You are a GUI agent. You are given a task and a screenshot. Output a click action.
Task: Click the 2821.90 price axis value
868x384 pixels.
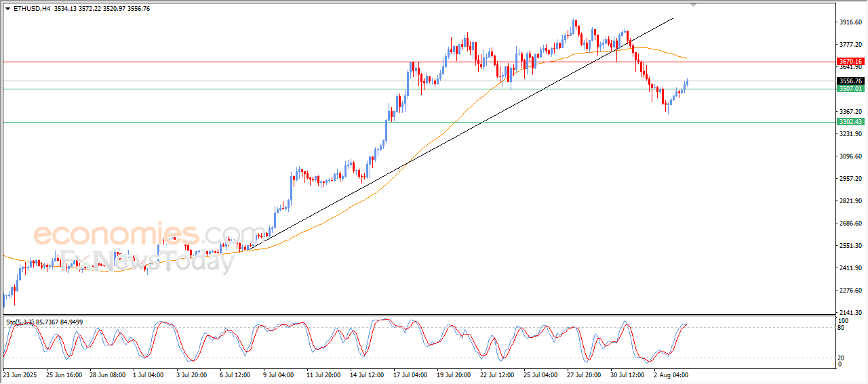pyautogui.click(x=850, y=201)
